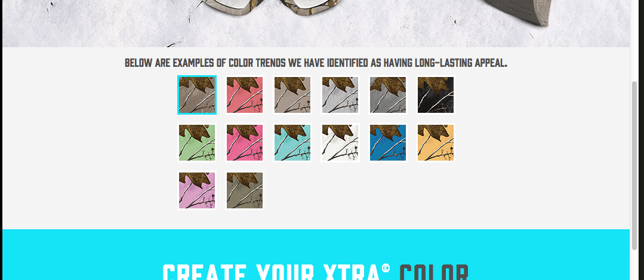Image resolution: width=644 pixels, height=280 pixels.
Task: Click the page's vertical scrollbar thumb
Action: click(x=634, y=165)
